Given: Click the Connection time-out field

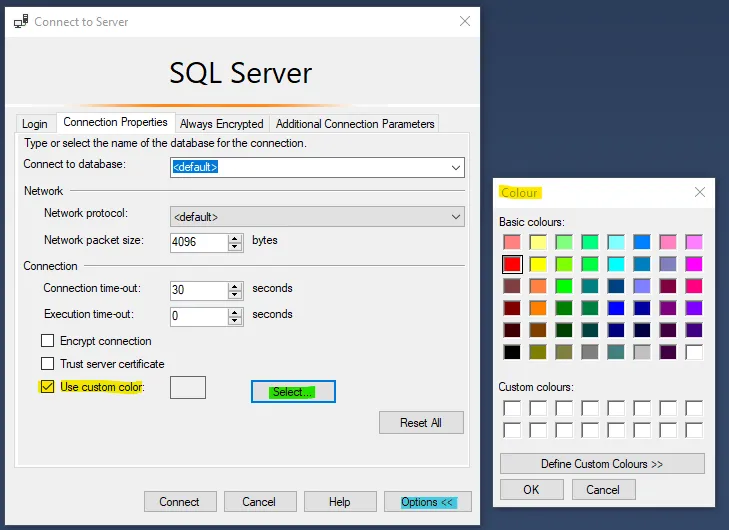Looking at the screenshot, I should 199,291.
